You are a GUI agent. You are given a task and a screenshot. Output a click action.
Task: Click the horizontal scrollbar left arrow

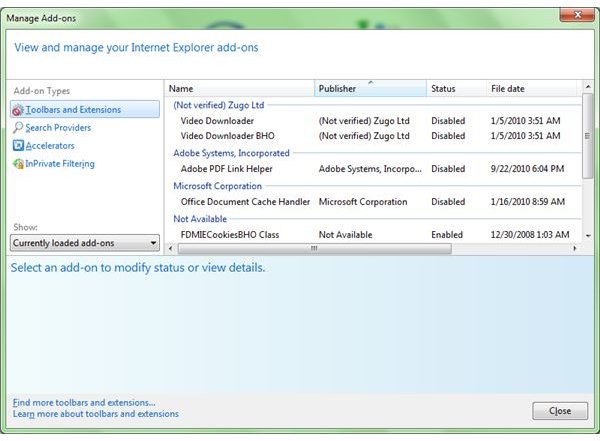171,248
